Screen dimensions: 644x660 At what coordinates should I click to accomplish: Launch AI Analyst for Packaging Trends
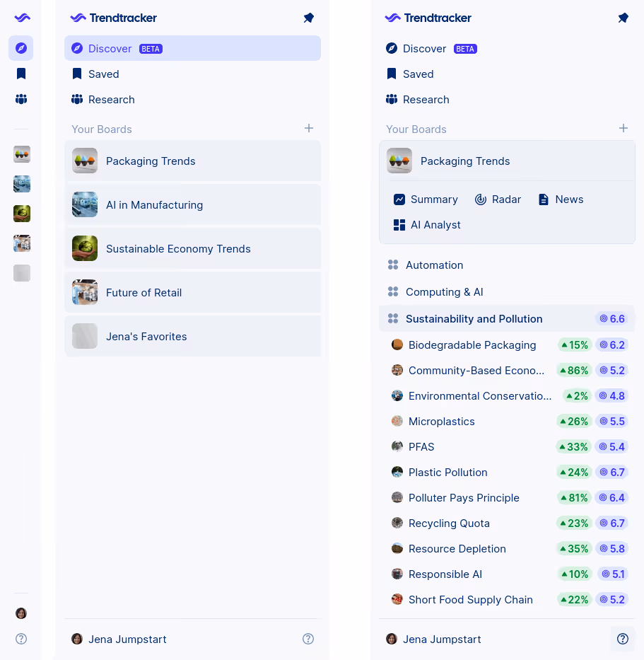(428, 225)
